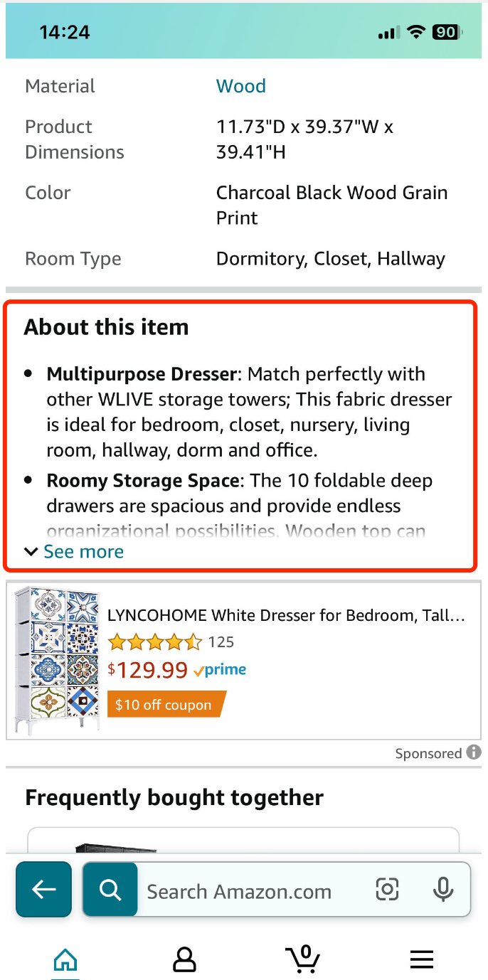Click the See more chevron arrow
488x980 pixels.
pyautogui.click(x=31, y=552)
